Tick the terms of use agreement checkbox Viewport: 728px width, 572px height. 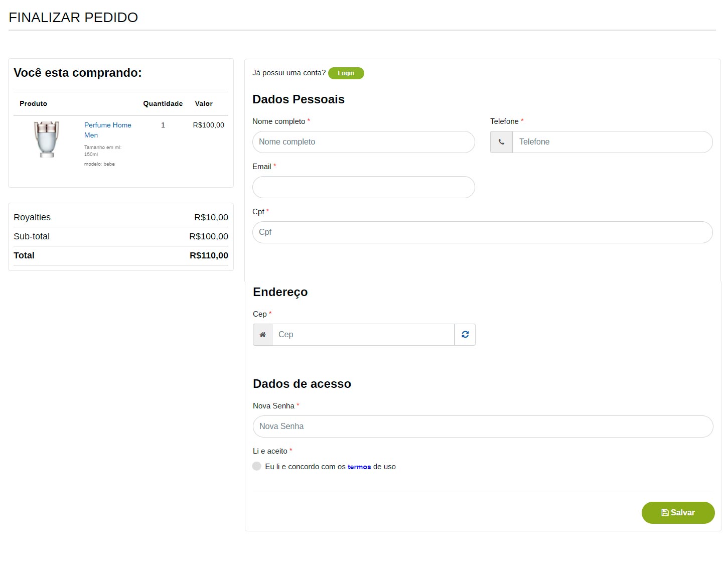click(x=257, y=466)
